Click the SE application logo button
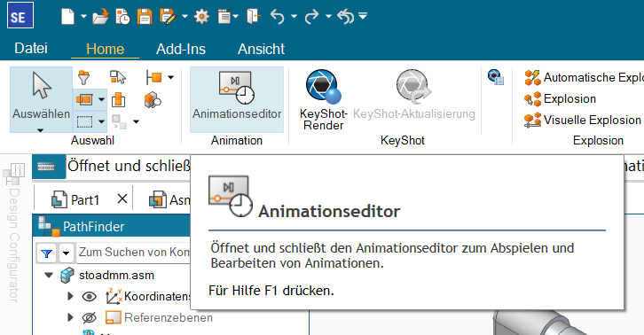Viewport: 644px width, 335px height. pyautogui.click(x=20, y=16)
